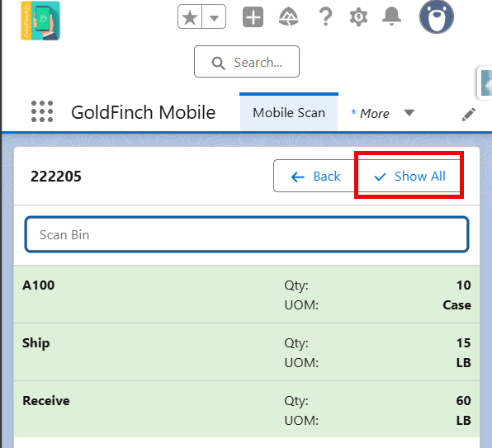This screenshot has height=448, width=492.
Task: Focus the Scan Bin input field
Action: tap(247, 234)
